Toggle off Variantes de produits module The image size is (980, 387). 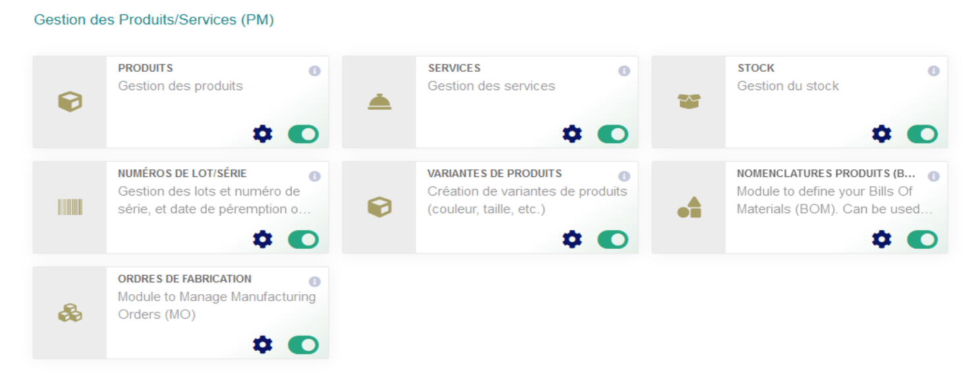(613, 240)
